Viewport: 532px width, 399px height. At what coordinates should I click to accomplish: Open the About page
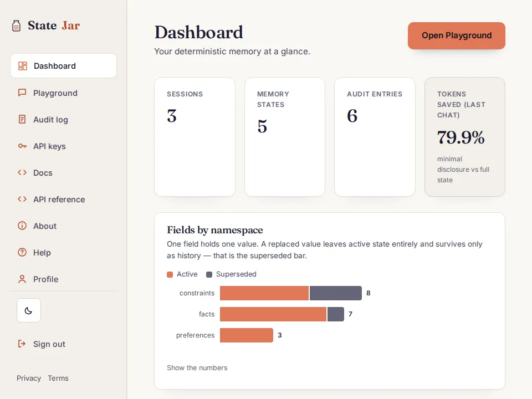click(x=63, y=226)
